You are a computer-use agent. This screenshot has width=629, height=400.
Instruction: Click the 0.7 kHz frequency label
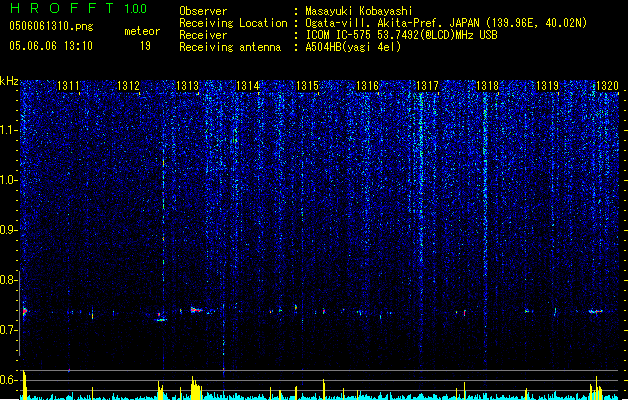(9, 330)
